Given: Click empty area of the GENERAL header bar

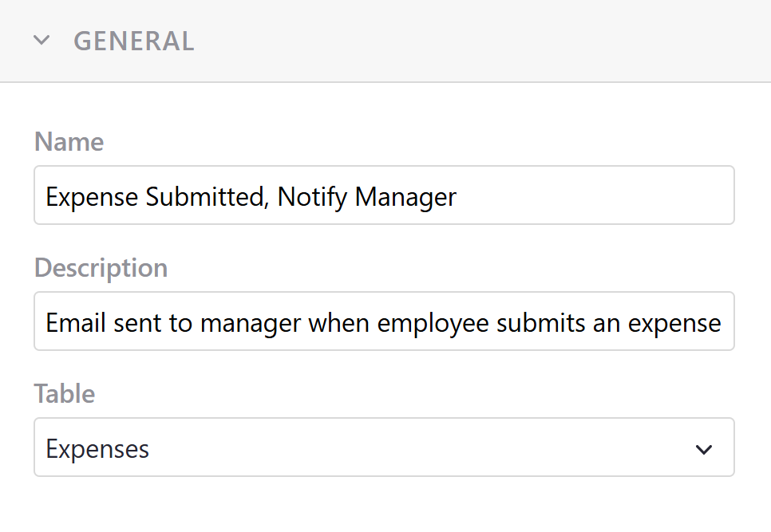Looking at the screenshot, I should click(479, 41).
